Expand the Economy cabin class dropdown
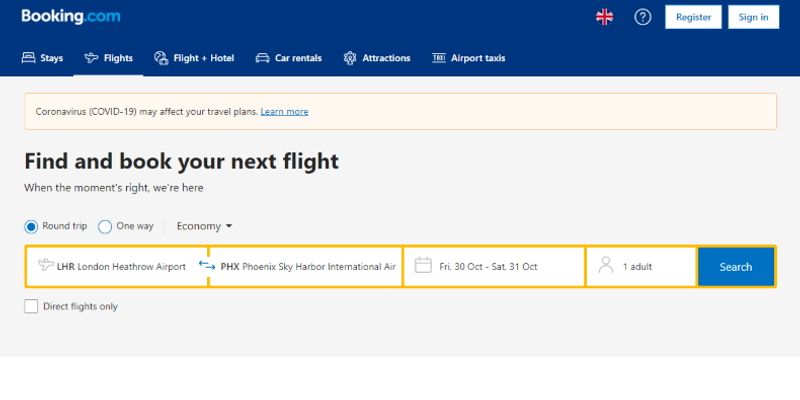 [204, 227]
